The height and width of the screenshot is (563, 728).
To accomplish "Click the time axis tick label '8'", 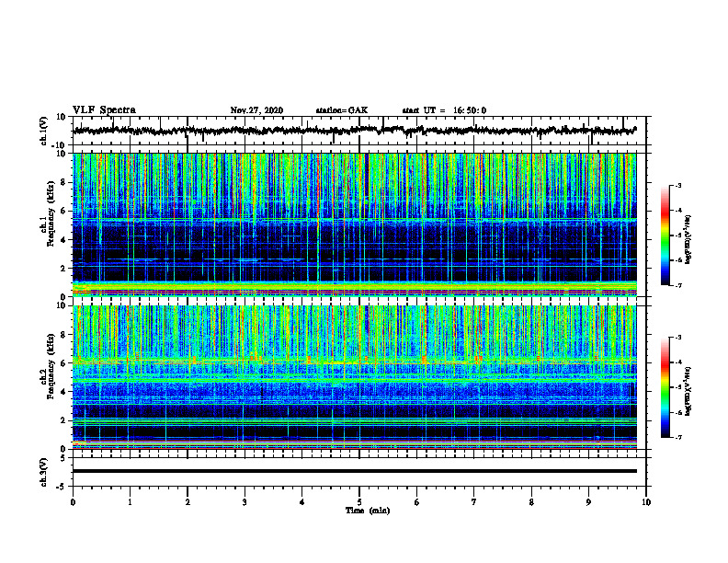I will click(531, 502).
